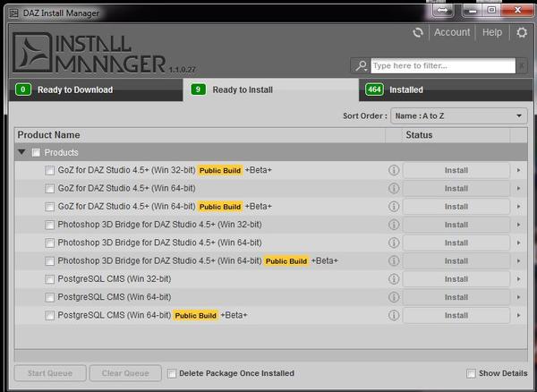Install GoZ Win 32-bit Public Build

pyautogui.click(x=456, y=170)
